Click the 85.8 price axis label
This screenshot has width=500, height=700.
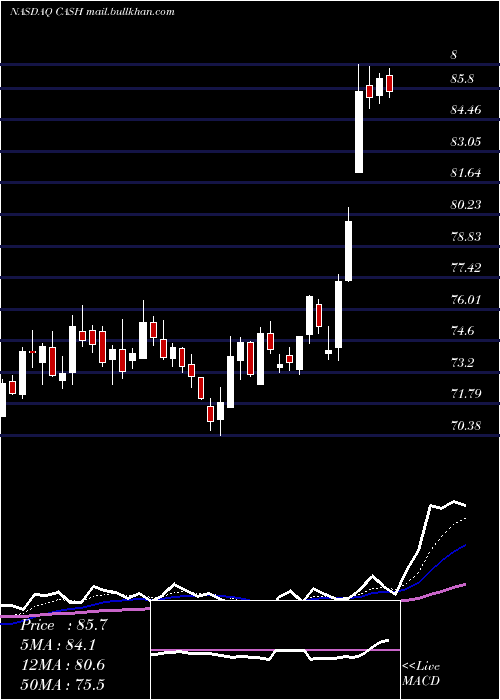(x=462, y=79)
